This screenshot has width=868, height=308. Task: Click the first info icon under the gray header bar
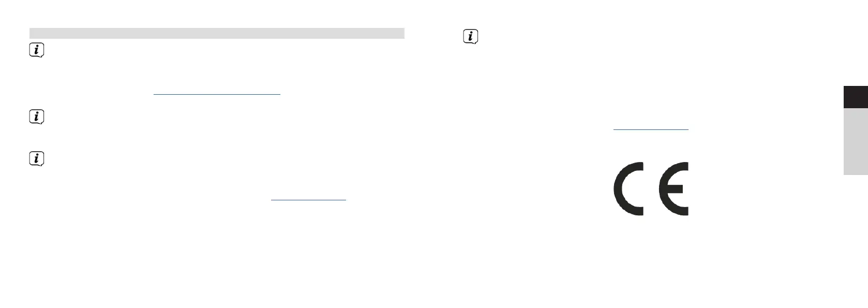[x=37, y=51]
